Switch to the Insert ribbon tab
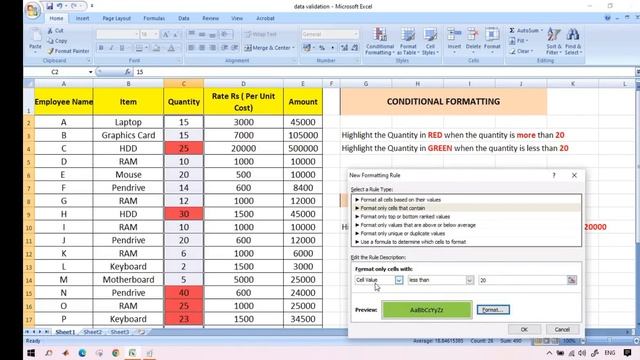This screenshot has width=640, height=360. 82,18
